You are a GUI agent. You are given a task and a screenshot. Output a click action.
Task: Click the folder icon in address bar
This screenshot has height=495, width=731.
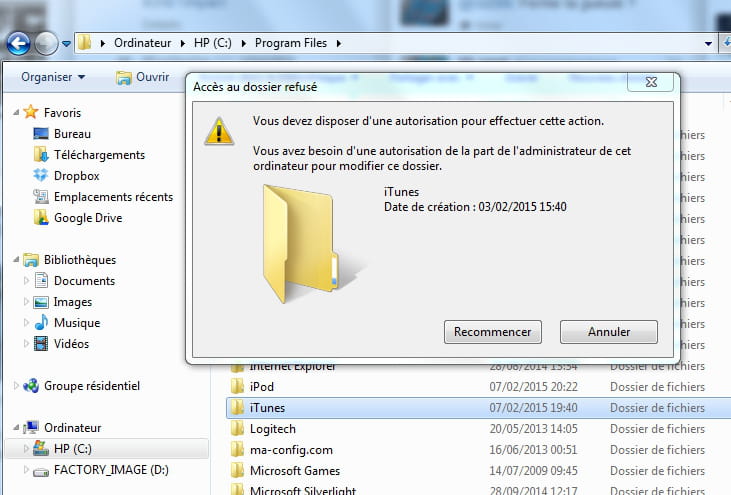85,43
